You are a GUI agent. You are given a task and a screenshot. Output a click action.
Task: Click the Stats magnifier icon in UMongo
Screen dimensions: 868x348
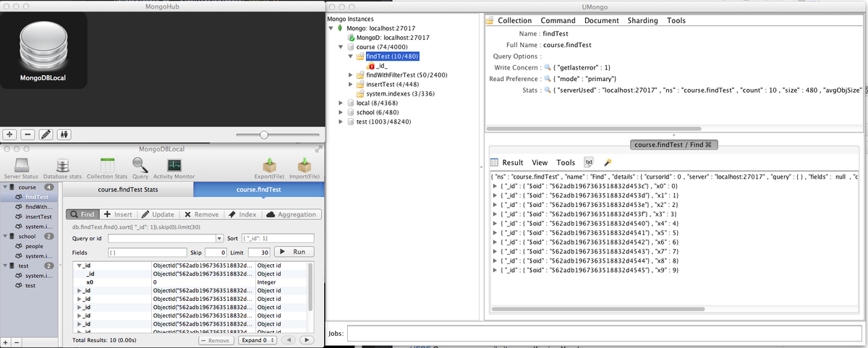click(x=547, y=90)
